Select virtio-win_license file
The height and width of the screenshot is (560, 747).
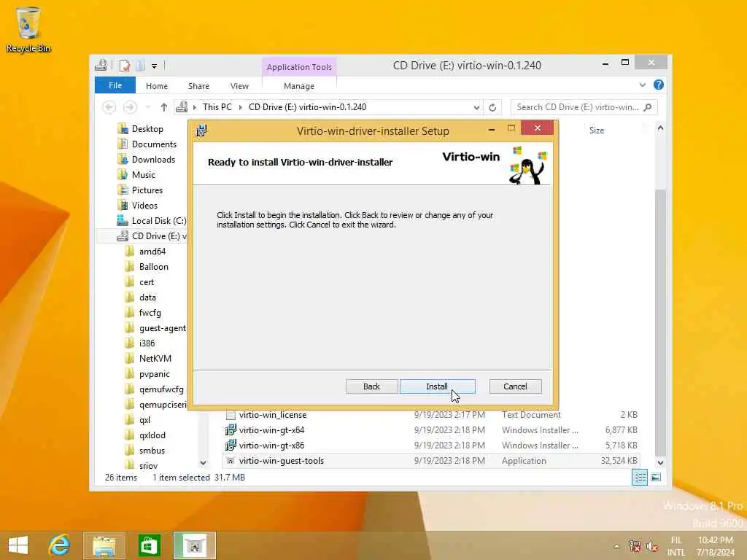click(273, 415)
